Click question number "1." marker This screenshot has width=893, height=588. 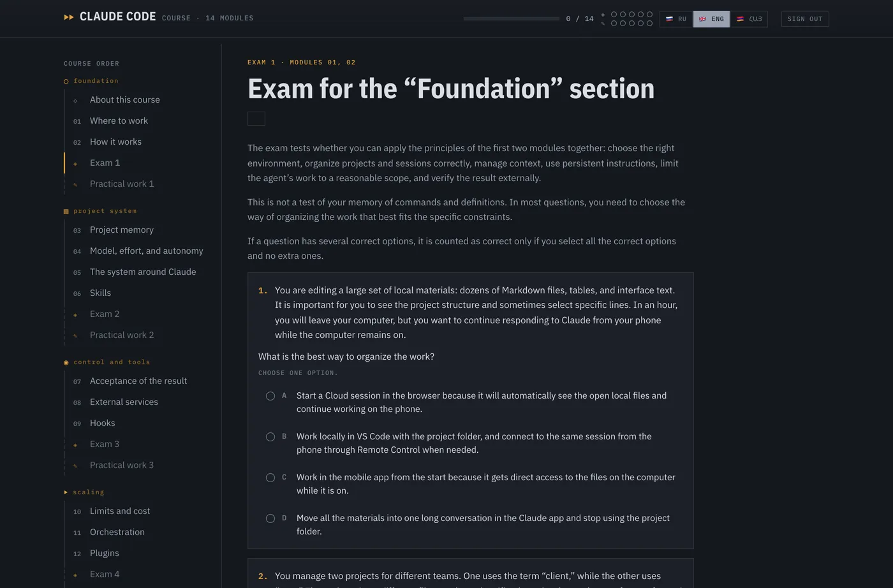click(263, 291)
